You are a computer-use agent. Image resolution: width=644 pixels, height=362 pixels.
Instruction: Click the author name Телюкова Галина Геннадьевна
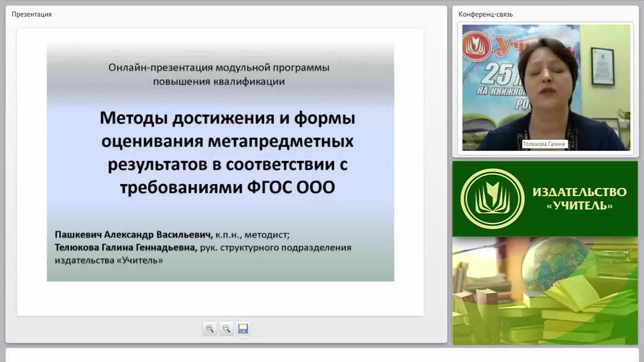tap(126, 247)
